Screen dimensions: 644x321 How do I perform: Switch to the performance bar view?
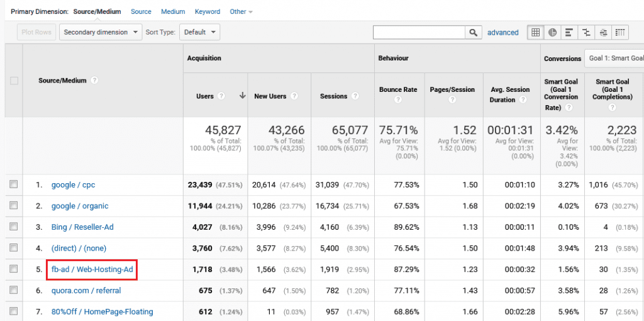pos(569,33)
